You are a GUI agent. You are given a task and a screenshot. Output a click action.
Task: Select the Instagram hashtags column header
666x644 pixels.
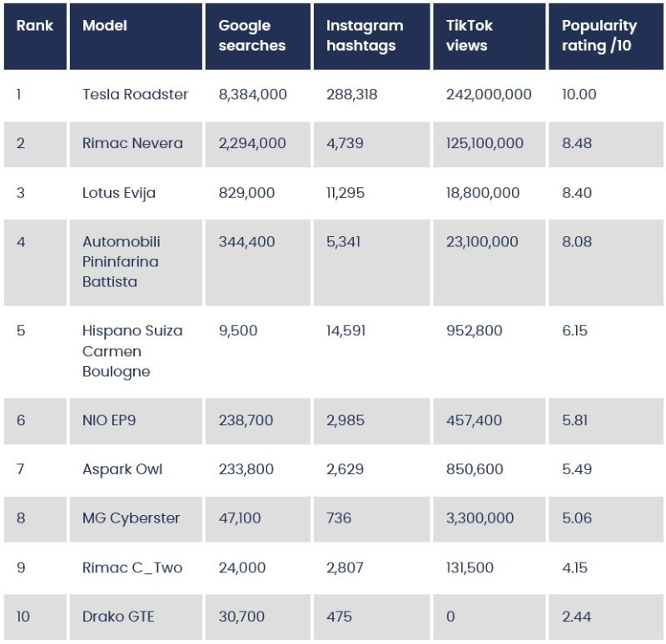tap(372, 37)
